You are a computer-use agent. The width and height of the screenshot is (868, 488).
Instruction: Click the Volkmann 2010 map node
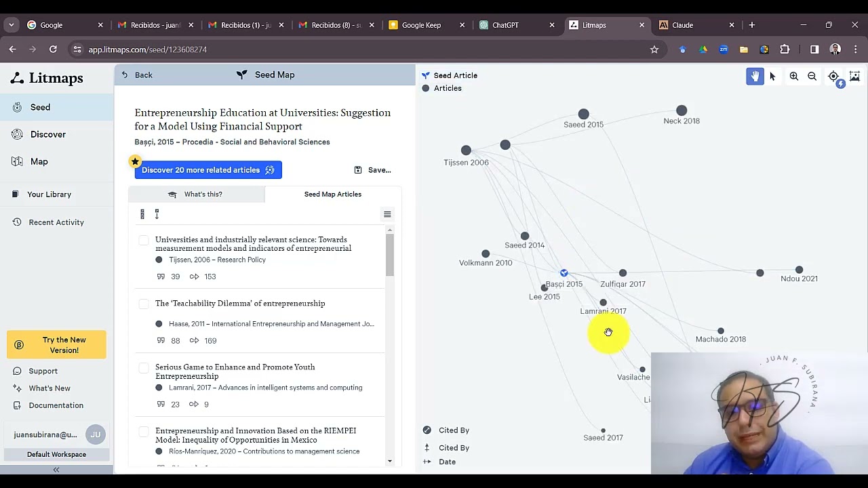coord(486,254)
